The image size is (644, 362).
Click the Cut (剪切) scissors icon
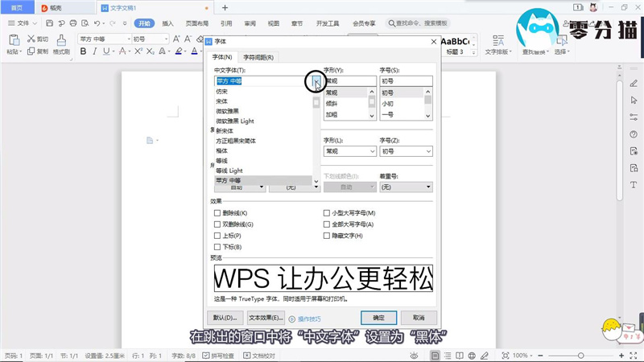[x=31, y=39]
